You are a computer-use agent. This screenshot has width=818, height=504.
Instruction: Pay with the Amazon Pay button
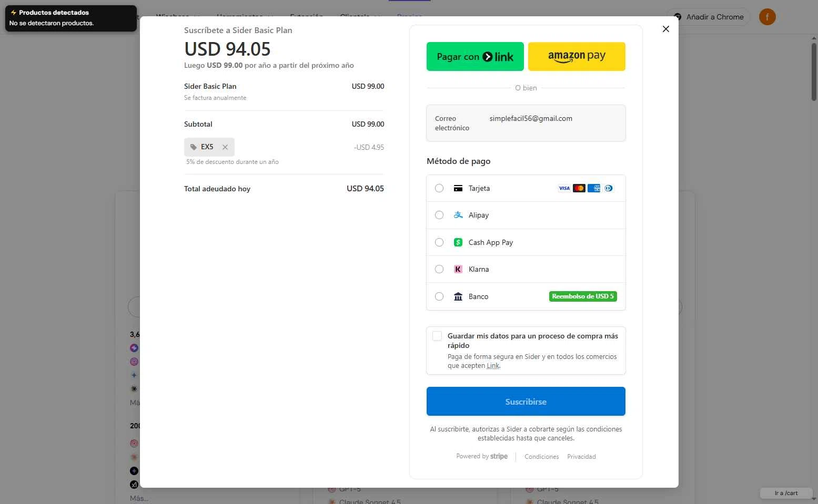tap(577, 56)
